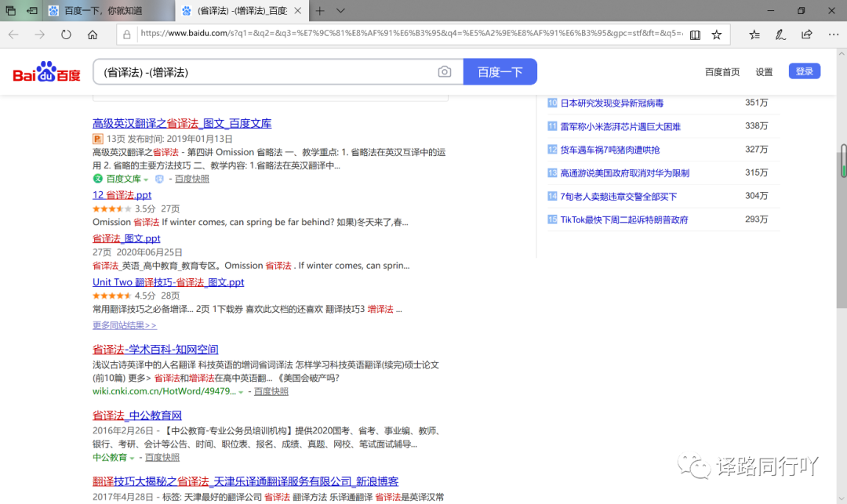
Task: Open the browser settings and more menu
Action: [x=834, y=34]
